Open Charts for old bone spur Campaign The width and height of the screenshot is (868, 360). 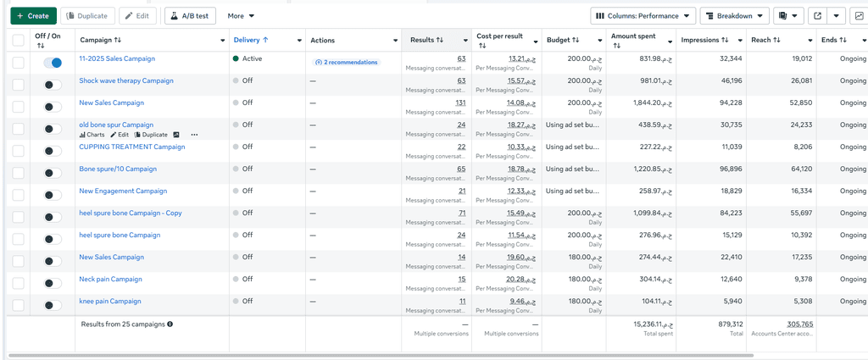tap(92, 135)
